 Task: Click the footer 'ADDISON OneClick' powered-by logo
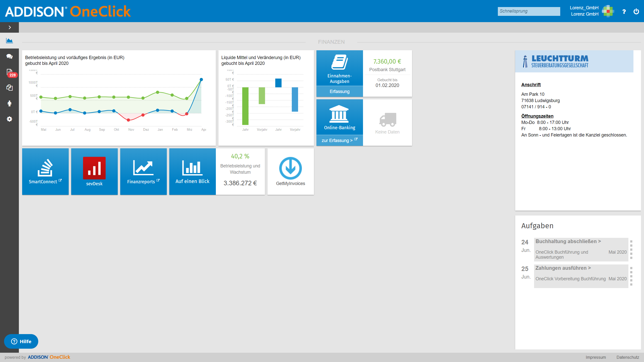(x=49, y=357)
